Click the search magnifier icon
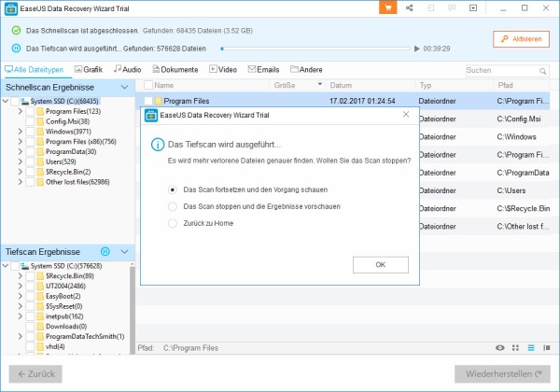560x392 pixels. (x=542, y=71)
